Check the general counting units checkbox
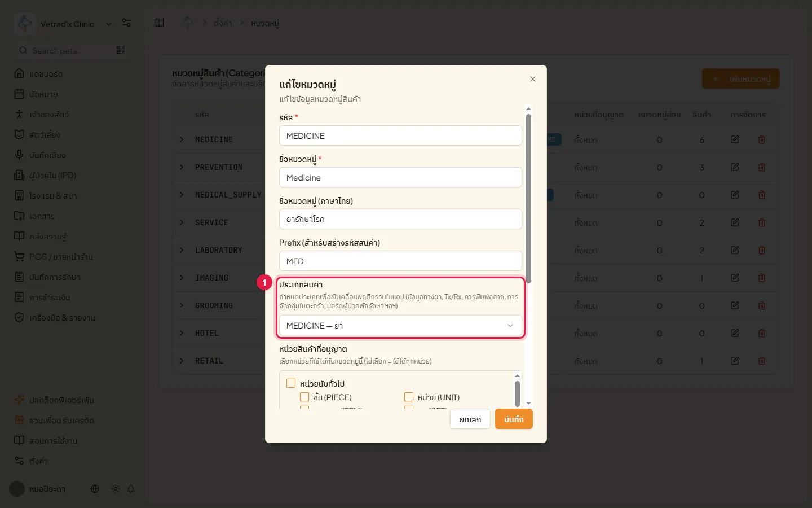Image resolution: width=812 pixels, height=508 pixels. [x=291, y=383]
